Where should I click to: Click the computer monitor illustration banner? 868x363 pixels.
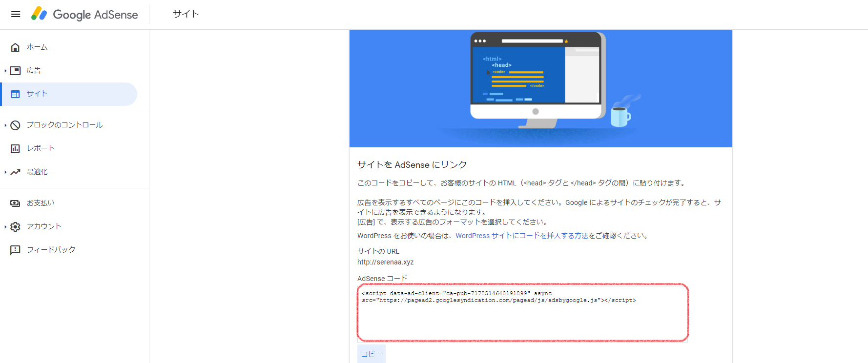click(541, 88)
